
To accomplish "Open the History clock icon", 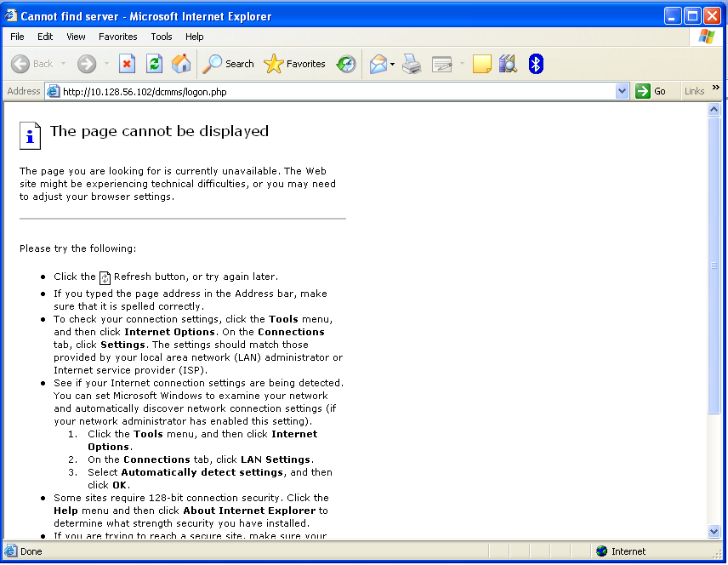I will tap(346, 64).
